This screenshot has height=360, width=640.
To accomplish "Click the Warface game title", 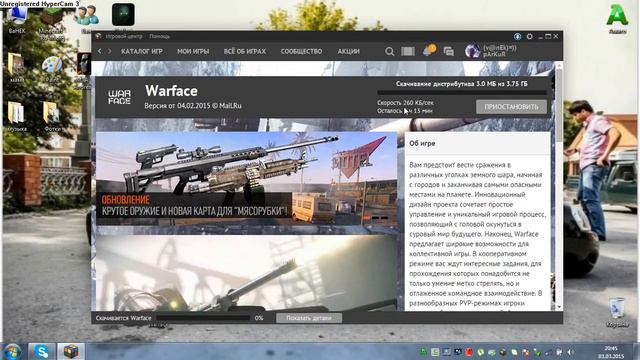I will 171,91.
